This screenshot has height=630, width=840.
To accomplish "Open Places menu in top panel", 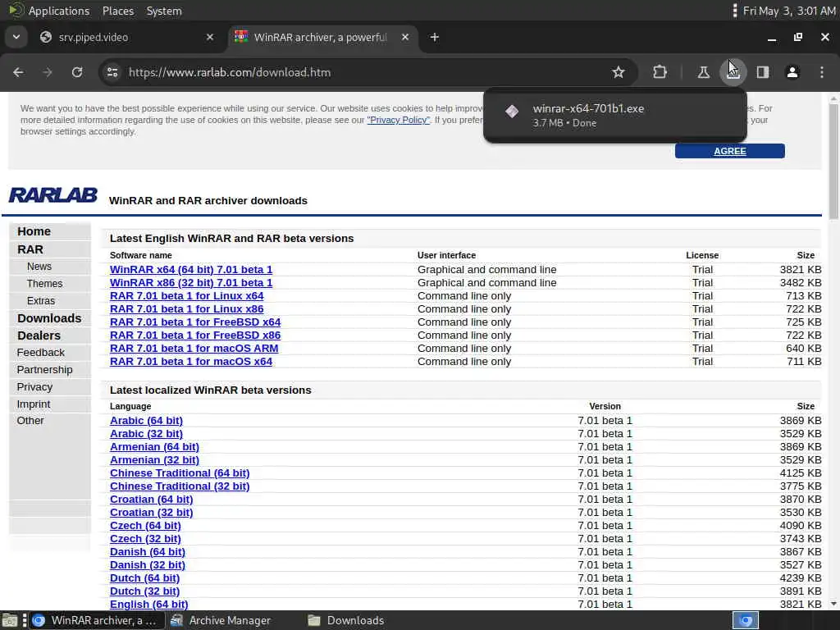I will [x=118, y=11].
